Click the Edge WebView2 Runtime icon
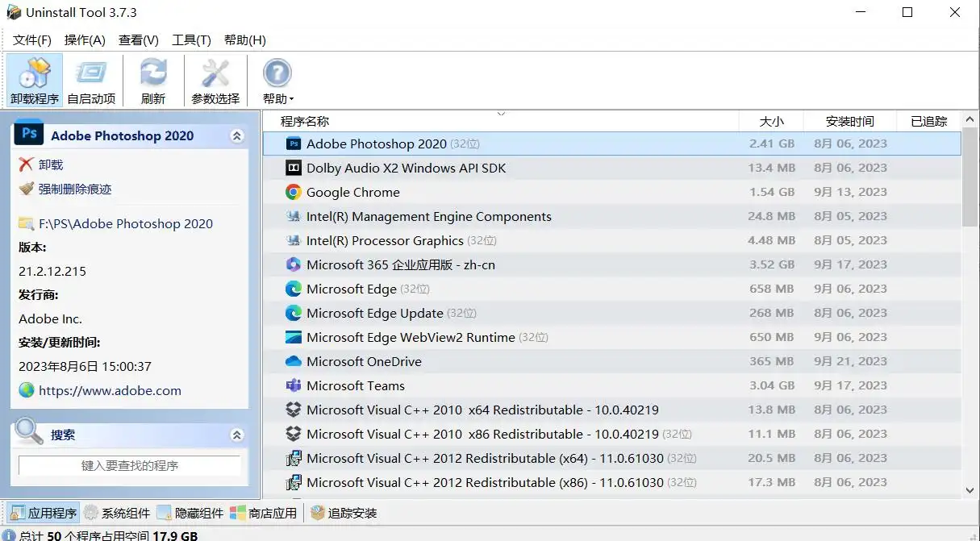 coord(294,337)
